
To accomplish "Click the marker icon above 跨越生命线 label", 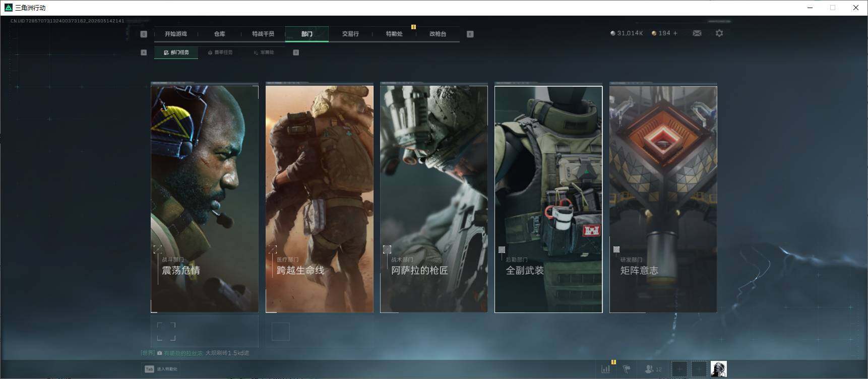I will click(x=273, y=249).
